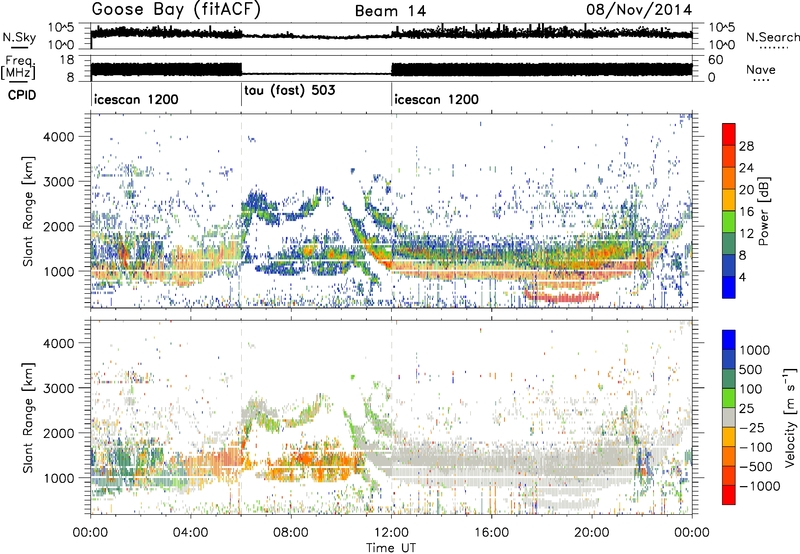Click the "28" Power colorbar tick label
The width and height of the screenshot is (800, 554).
point(746,146)
